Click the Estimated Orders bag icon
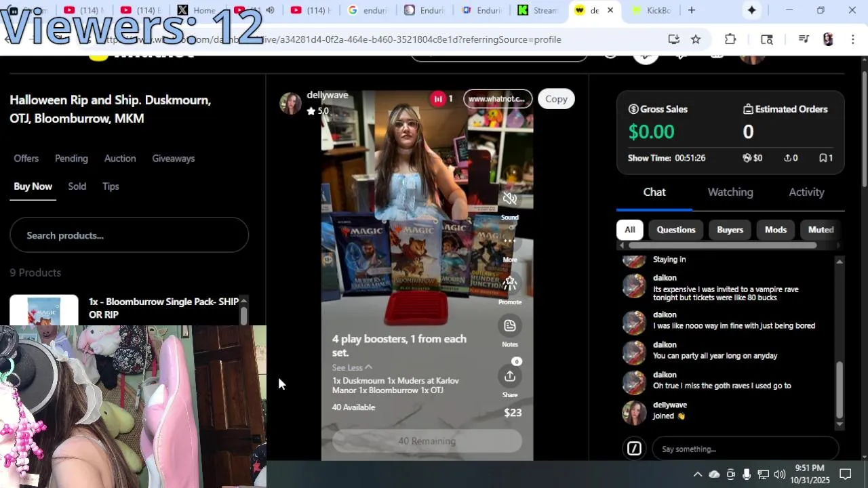Viewport: 868px width, 488px height. tap(749, 109)
